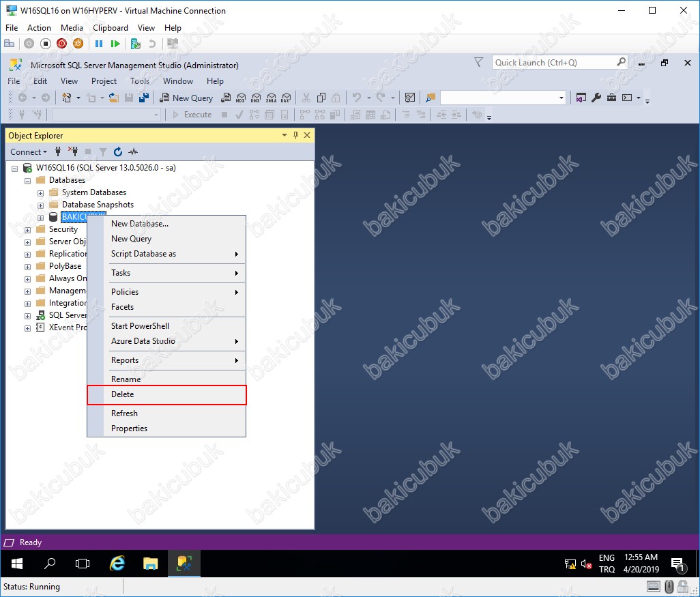
Task: Choose Rename in the context menu
Action: click(x=166, y=379)
